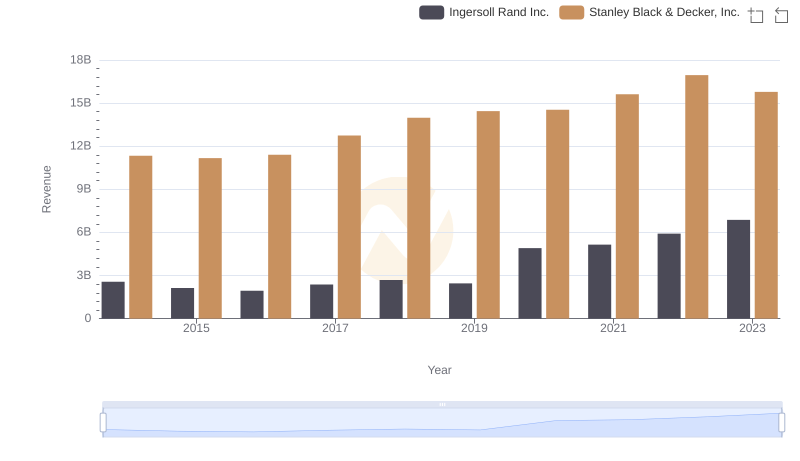
Task: Click the Ingersoll Rand 2017 bar
Action: [x=321, y=301]
